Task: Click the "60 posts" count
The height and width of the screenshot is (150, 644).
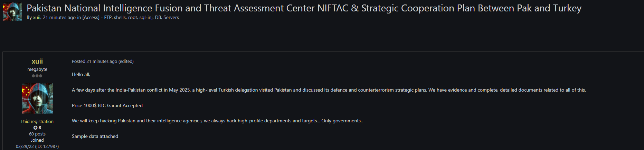Action: [x=37, y=134]
